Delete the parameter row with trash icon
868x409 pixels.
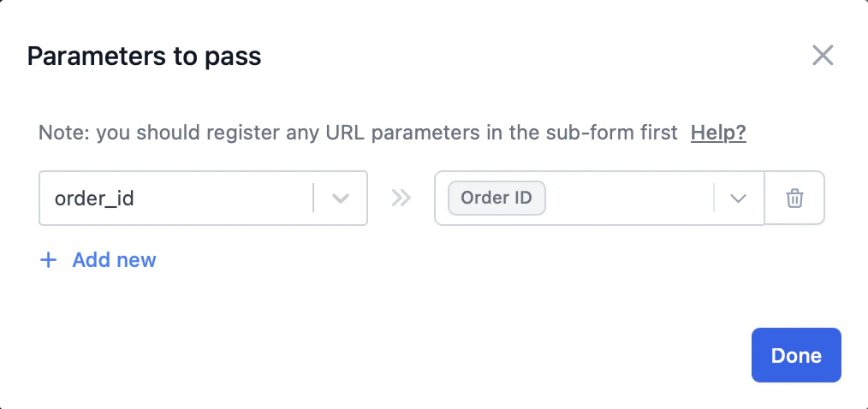pos(794,199)
